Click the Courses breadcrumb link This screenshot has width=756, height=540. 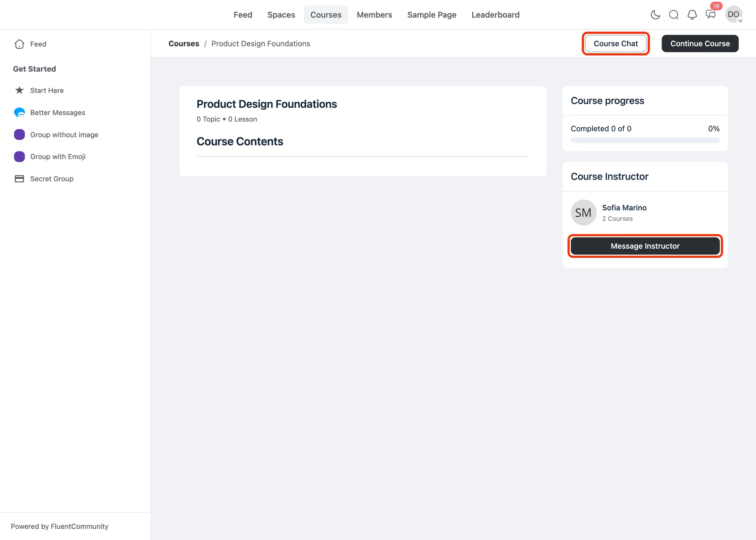[184, 43]
